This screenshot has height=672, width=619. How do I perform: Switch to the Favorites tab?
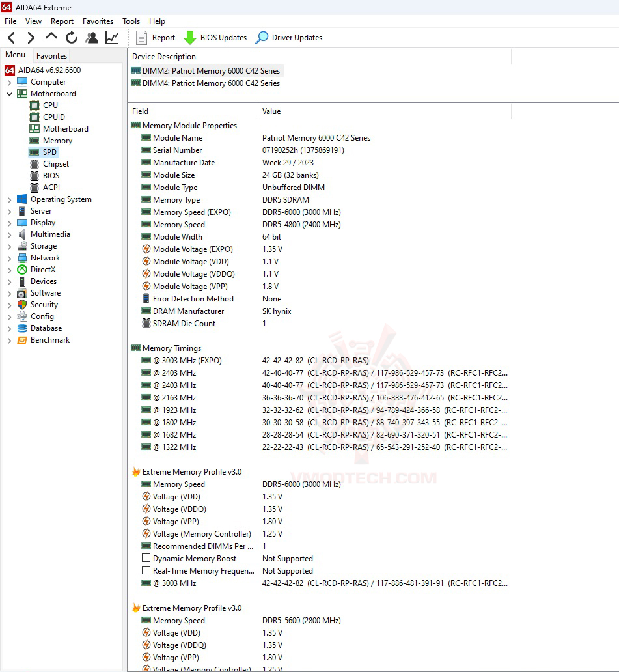(x=51, y=55)
